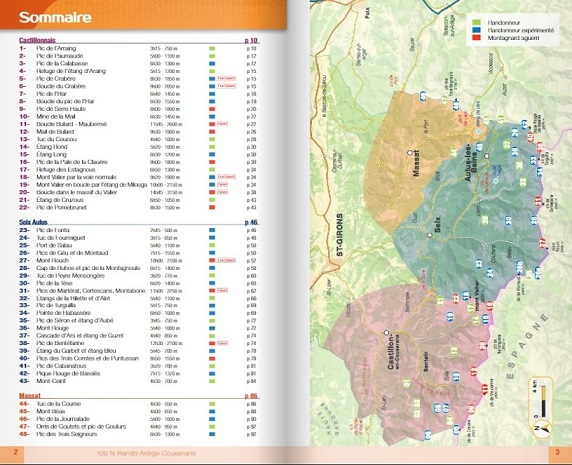The width and height of the screenshot is (572, 465).
Task: Select the entry 'Port de Salau'
Action: click(x=54, y=245)
